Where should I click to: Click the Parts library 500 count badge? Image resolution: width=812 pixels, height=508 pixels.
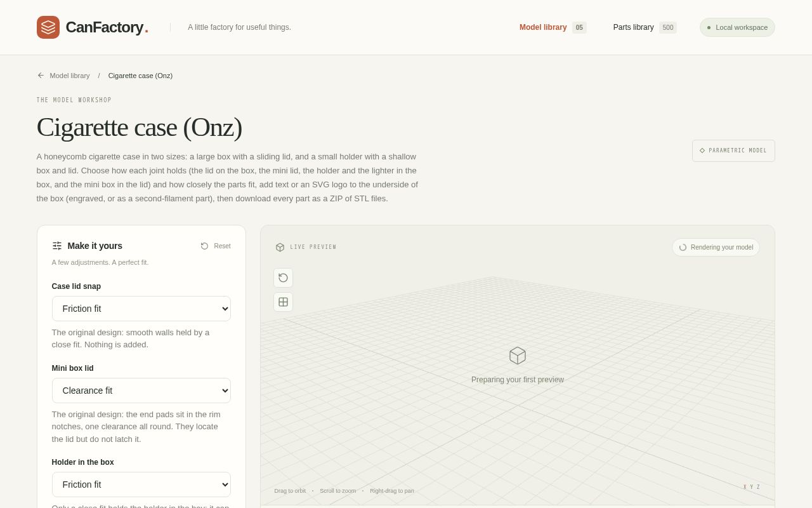668,27
